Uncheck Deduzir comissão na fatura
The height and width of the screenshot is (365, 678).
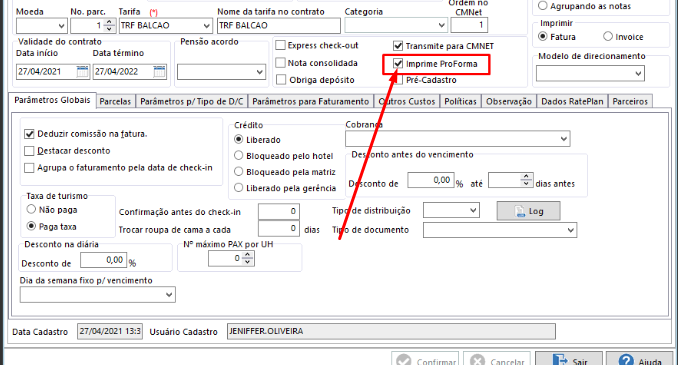[x=29, y=134]
